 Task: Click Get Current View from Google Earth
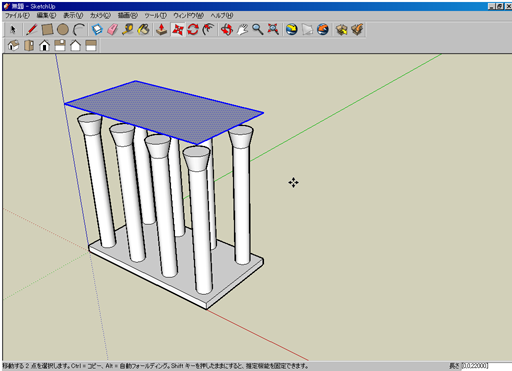(292, 30)
